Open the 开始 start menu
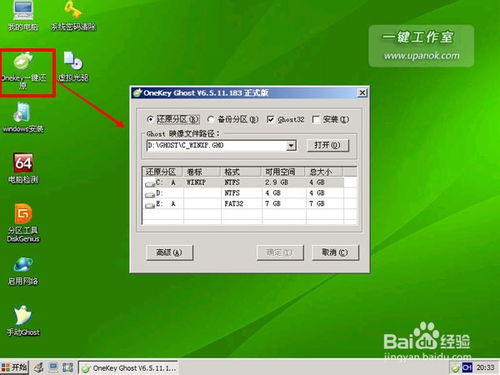Viewport: 500px width, 375px height. point(14,368)
